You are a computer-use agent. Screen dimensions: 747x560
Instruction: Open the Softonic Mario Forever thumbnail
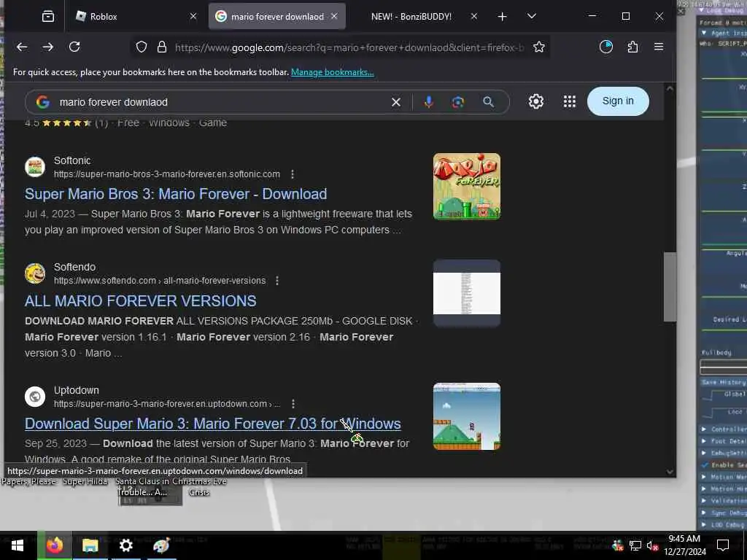pos(467,186)
